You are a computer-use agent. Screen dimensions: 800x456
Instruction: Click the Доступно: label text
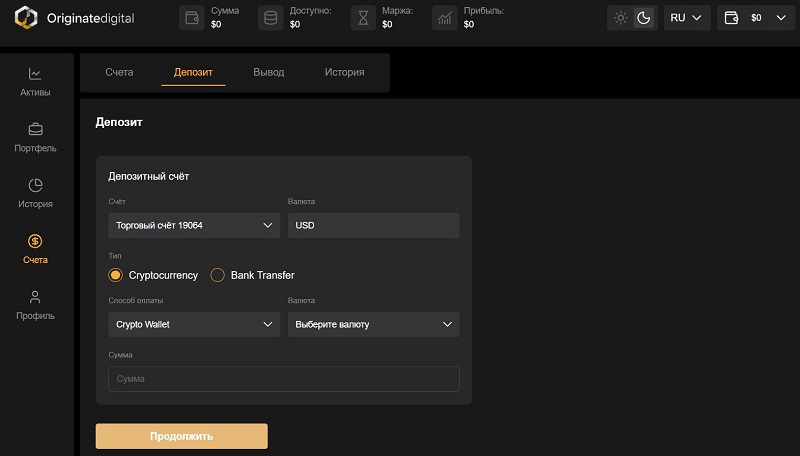pos(310,10)
